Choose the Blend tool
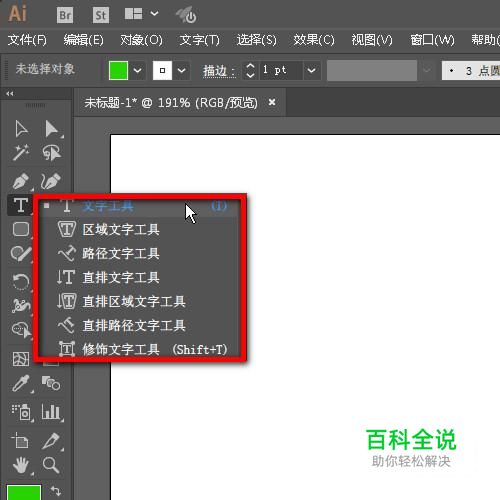Viewport: 500px width, 500px height. (x=51, y=383)
